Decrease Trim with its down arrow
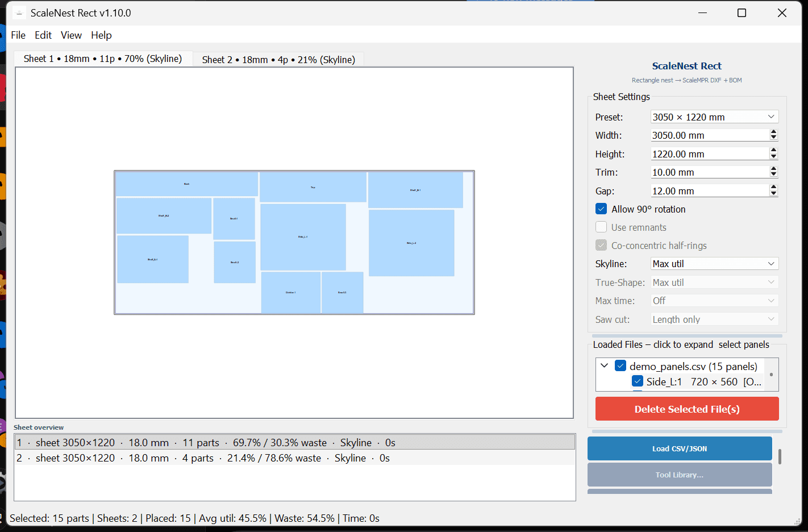The height and width of the screenshot is (532, 808). (773, 175)
